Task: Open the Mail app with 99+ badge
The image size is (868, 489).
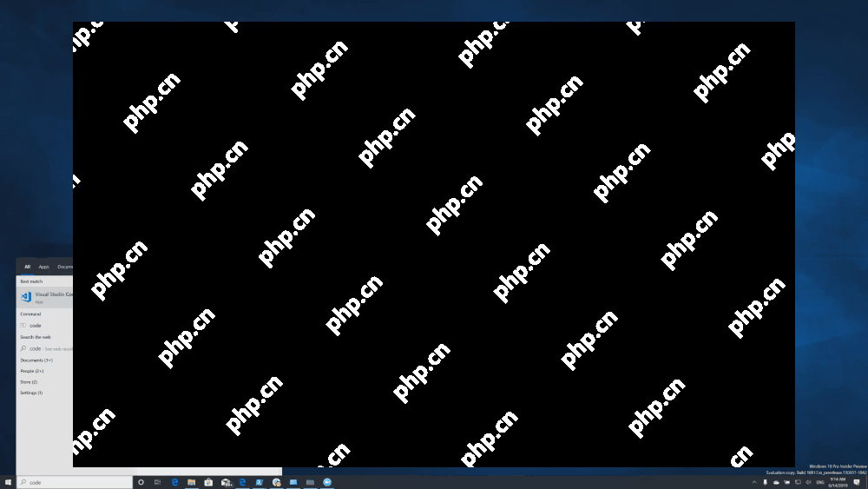Action: (226, 482)
